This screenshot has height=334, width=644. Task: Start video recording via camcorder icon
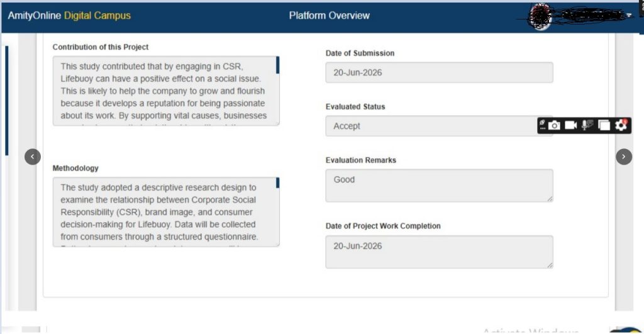570,125
